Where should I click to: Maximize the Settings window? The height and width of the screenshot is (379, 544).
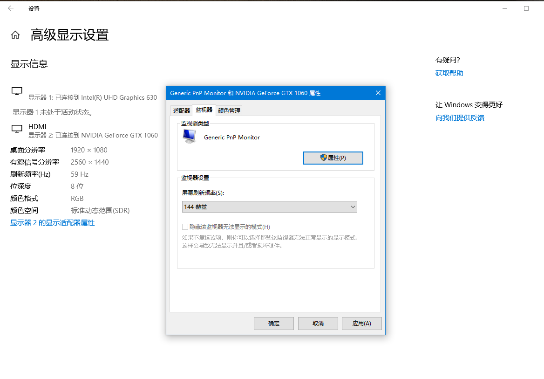[x=526, y=8]
